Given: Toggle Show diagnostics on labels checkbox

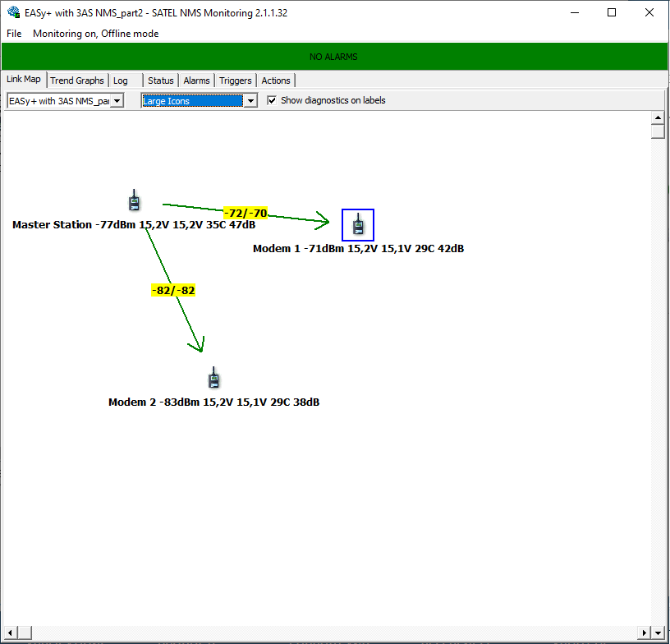Looking at the screenshot, I should point(273,100).
